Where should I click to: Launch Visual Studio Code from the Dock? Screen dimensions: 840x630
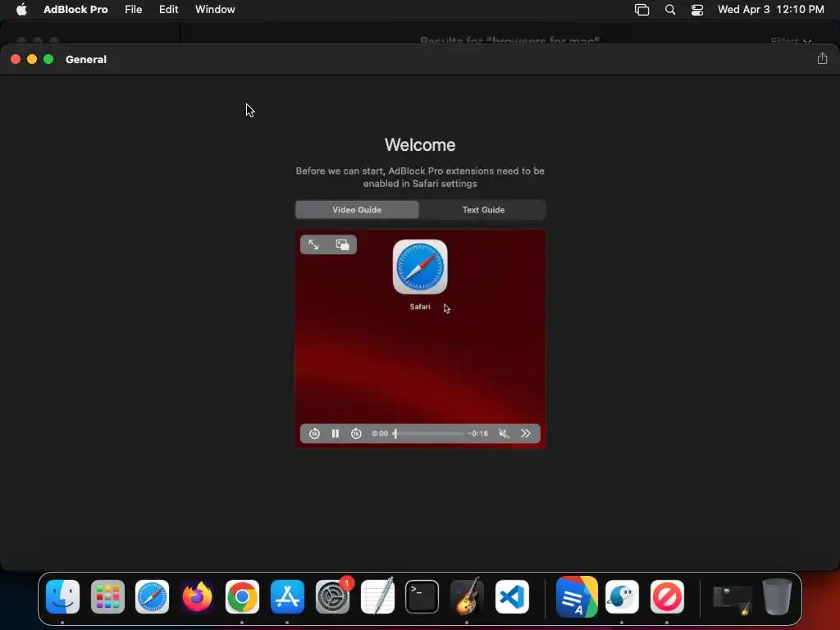click(512, 597)
